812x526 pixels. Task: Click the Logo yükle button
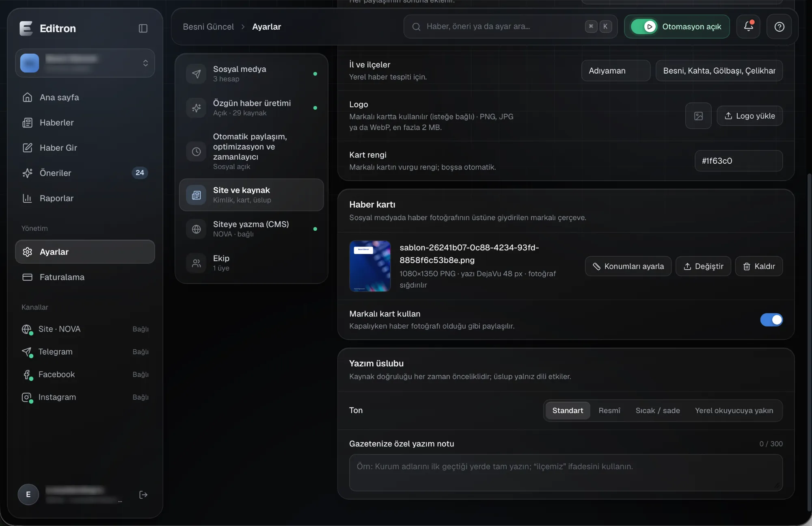(749, 116)
